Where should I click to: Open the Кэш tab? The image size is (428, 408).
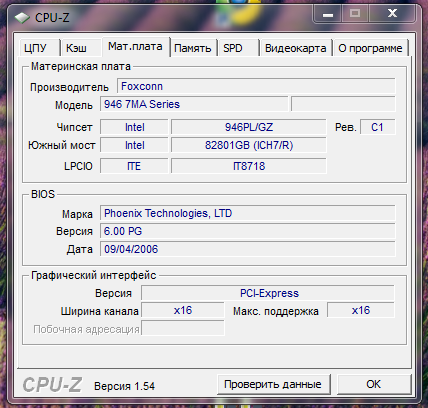pos(81,48)
